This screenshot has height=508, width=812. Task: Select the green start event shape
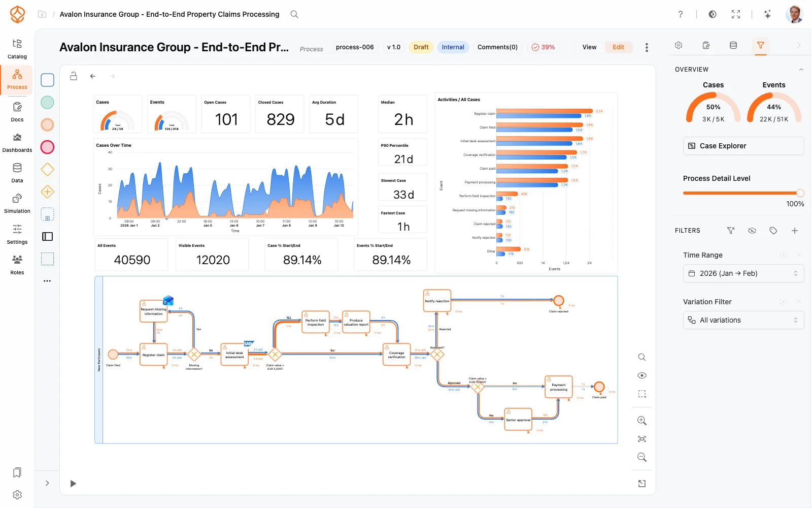(x=47, y=103)
